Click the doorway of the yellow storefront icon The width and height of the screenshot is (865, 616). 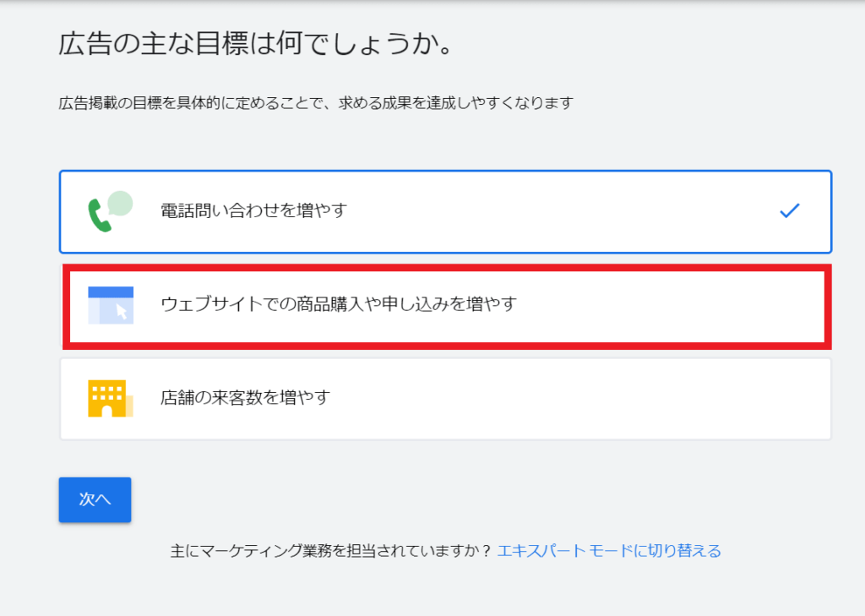point(106,412)
